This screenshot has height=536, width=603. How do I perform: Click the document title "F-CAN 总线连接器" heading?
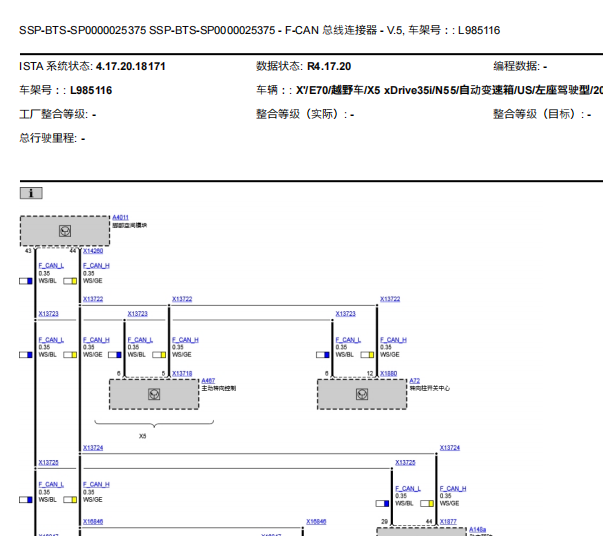[331, 30]
